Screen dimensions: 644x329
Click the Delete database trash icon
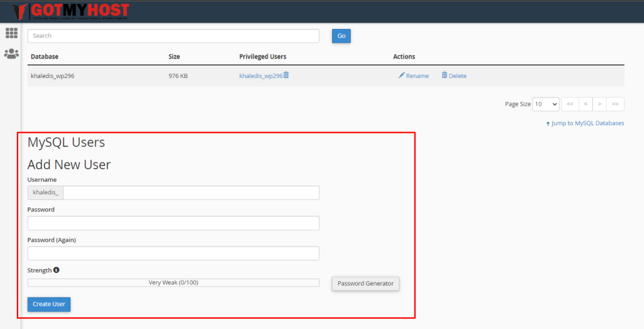[445, 75]
